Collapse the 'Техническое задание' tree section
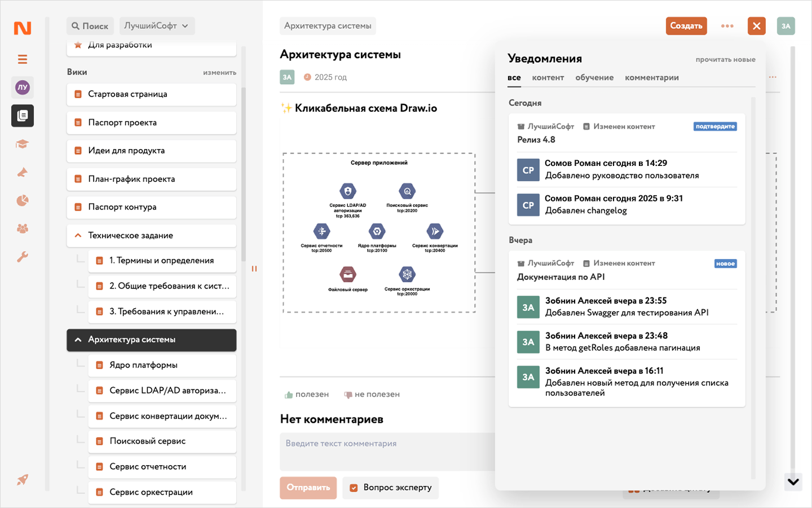812x508 pixels. tap(78, 235)
